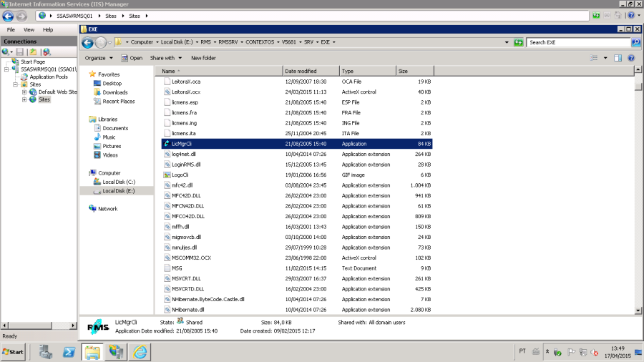Click the New folder button

point(203,58)
